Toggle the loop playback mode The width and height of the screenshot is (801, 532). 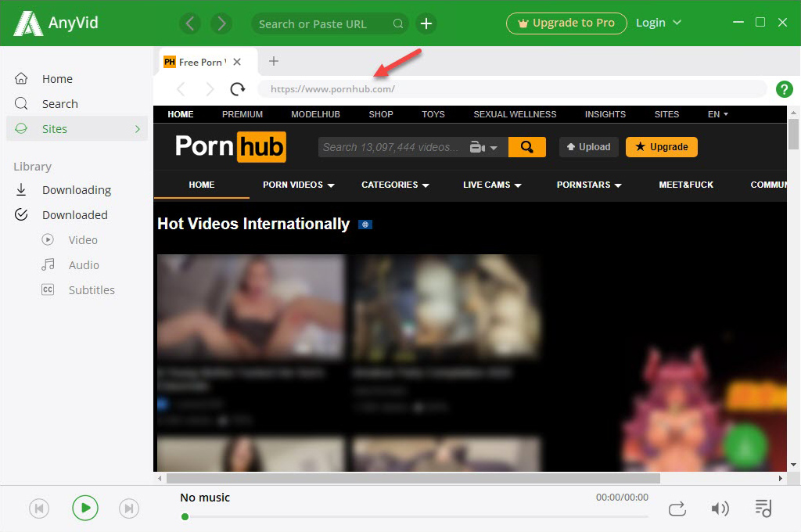tap(677, 509)
